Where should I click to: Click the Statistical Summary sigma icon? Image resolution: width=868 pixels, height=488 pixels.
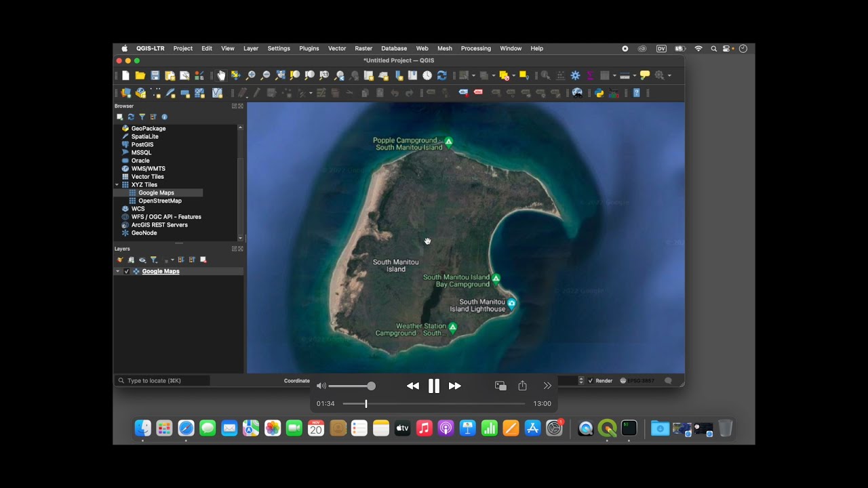591,75
